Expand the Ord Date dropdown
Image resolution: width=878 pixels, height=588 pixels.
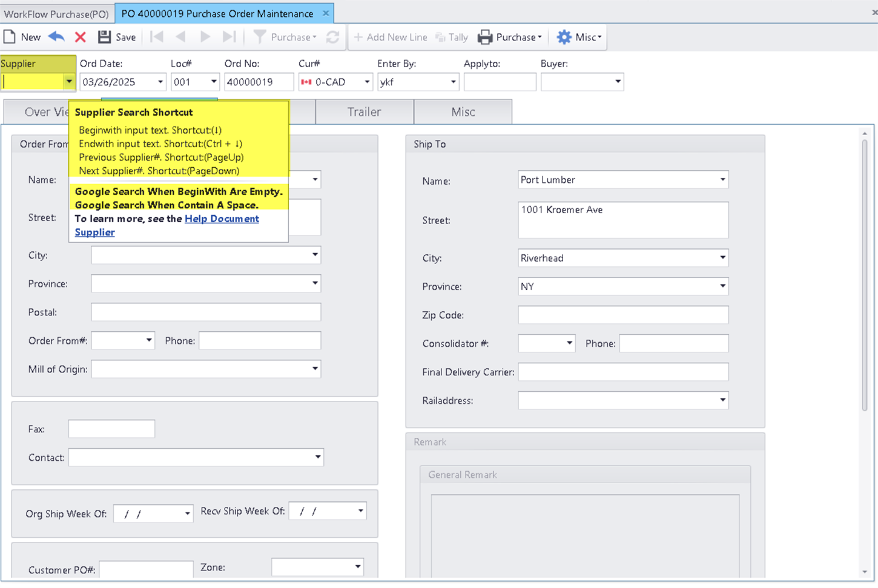(160, 82)
